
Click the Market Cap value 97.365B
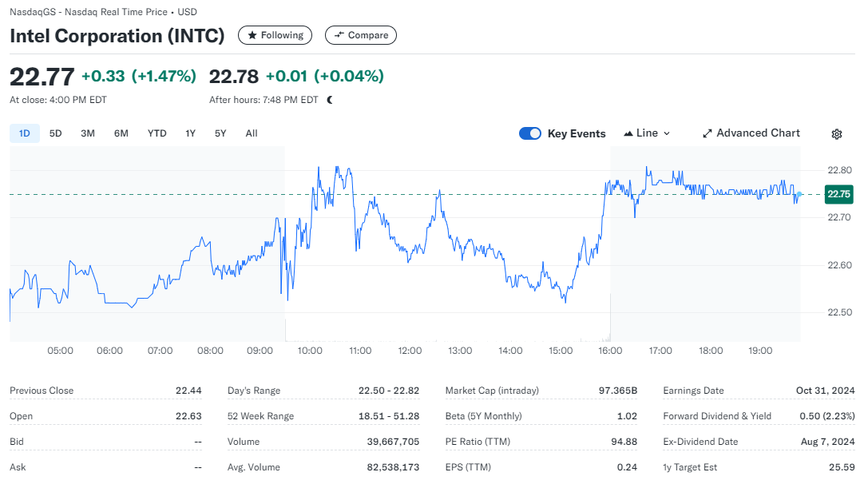point(618,391)
